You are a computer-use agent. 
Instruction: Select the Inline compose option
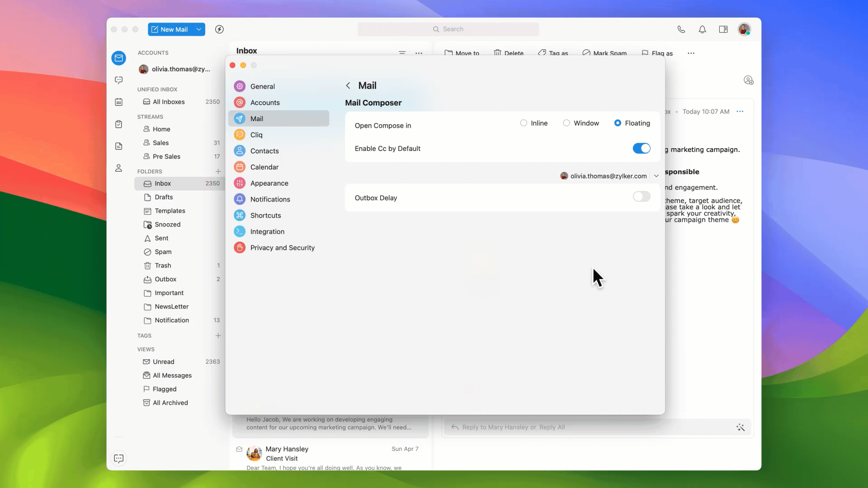(x=524, y=123)
